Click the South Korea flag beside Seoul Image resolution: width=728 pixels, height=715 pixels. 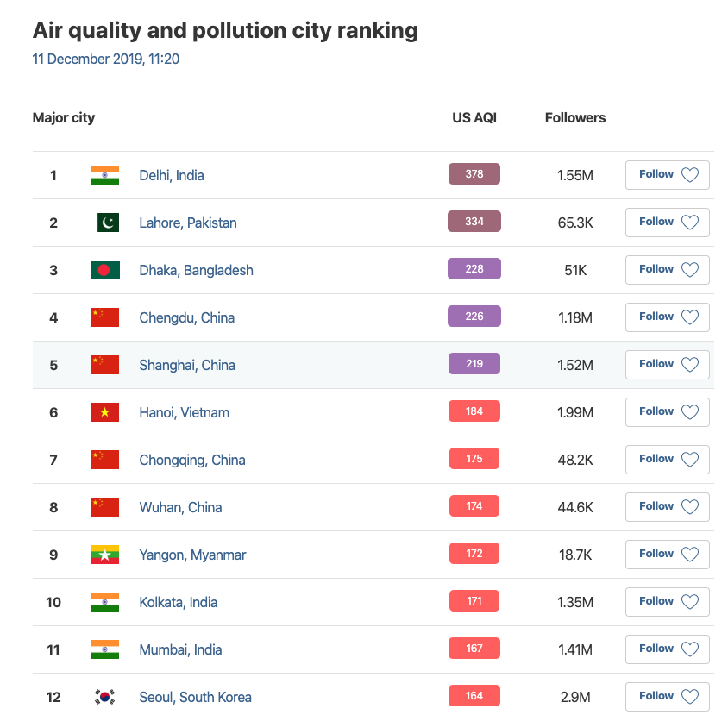(104, 697)
